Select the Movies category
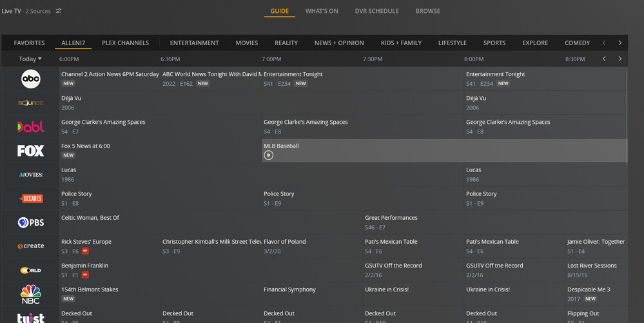This screenshot has width=644, height=323. point(246,43)
